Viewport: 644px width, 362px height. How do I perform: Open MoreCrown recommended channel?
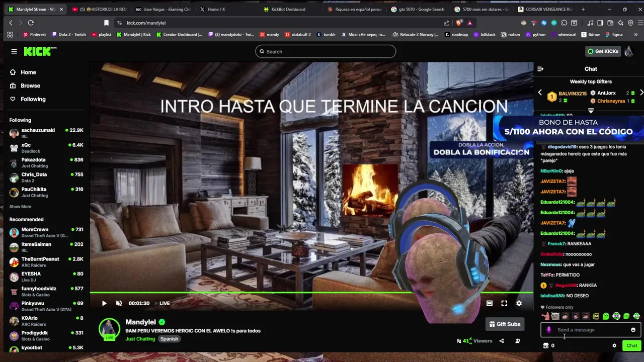(x=46, y=232)
